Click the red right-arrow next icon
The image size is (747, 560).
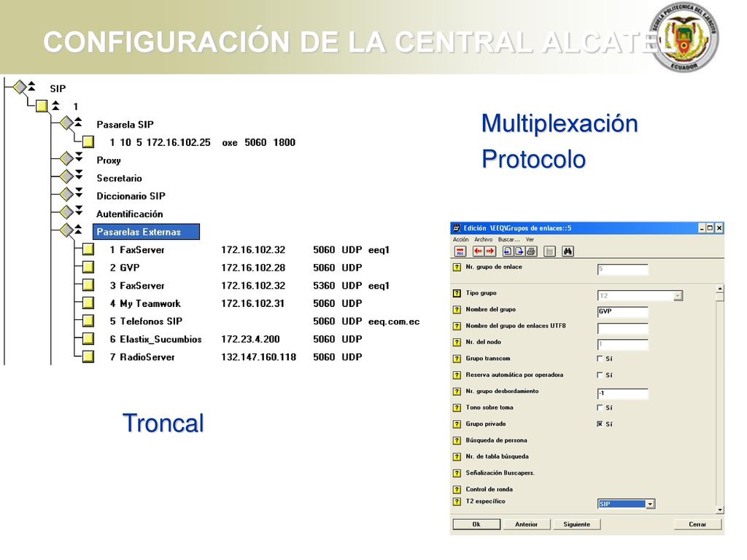490,252
